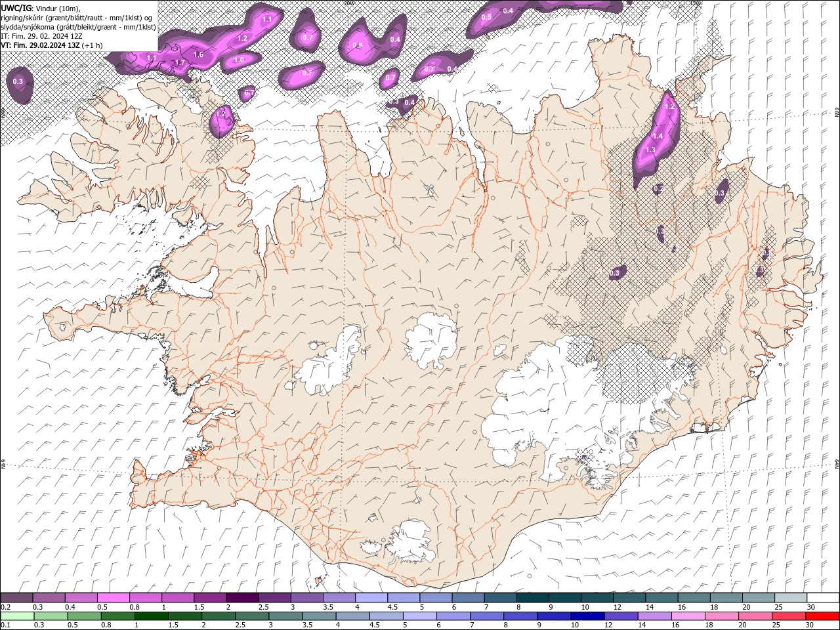Viewport: 840px width, 630px height.
Task: Click the 0.8 snowfall value offshore north
Action: (358, 46)
